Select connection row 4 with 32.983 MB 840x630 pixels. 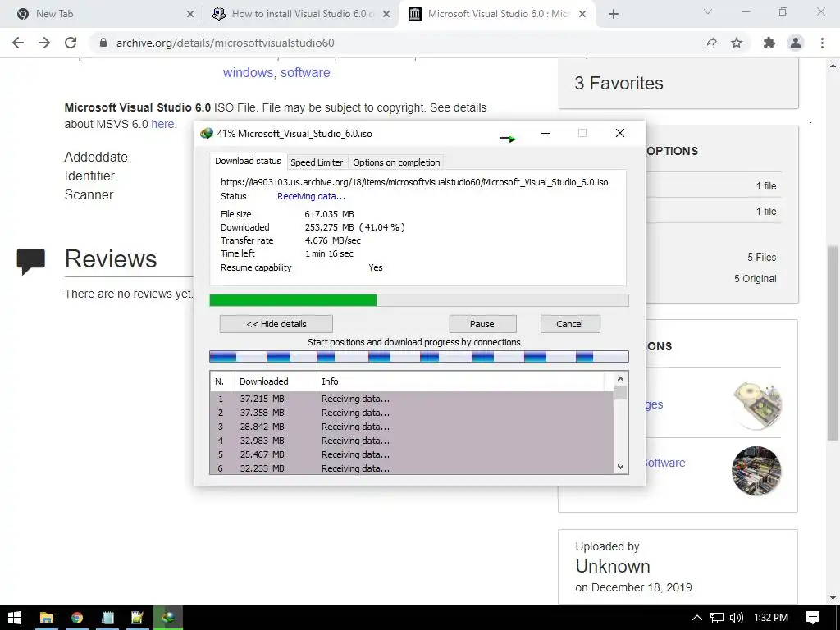pos(412,441)
